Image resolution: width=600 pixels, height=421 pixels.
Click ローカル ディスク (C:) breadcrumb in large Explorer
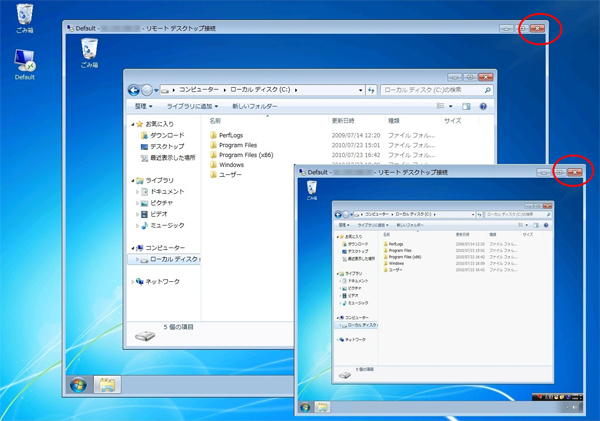(x=260, y=90)
